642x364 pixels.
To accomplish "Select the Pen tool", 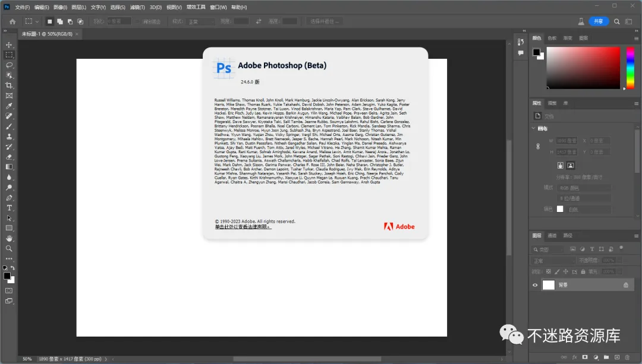I will (x=9, y=198).
